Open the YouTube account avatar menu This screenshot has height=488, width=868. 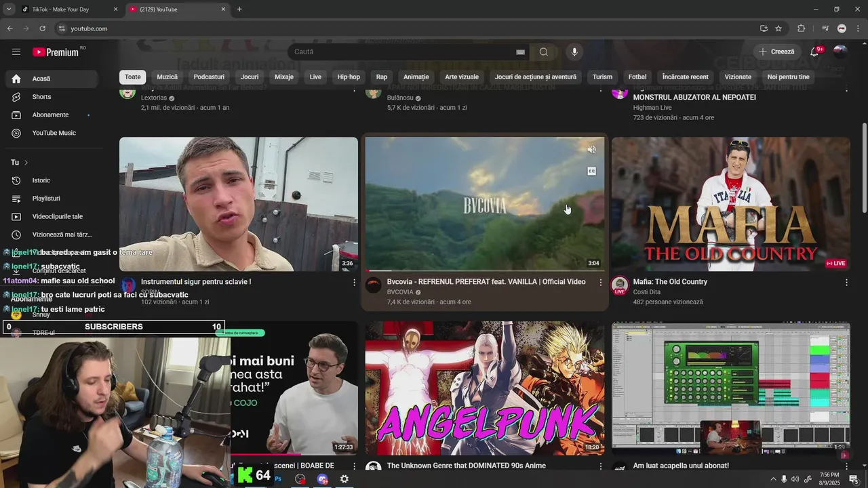point(840,52)
